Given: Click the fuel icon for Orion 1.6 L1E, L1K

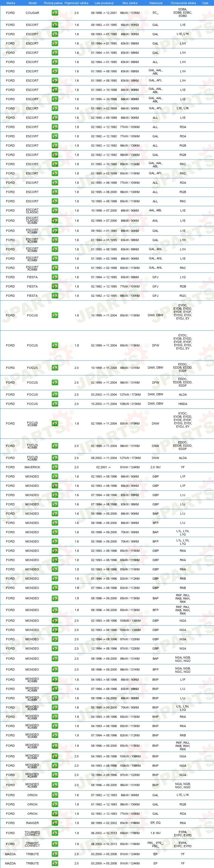Looking at the screenshot, I should coord(55,795).
